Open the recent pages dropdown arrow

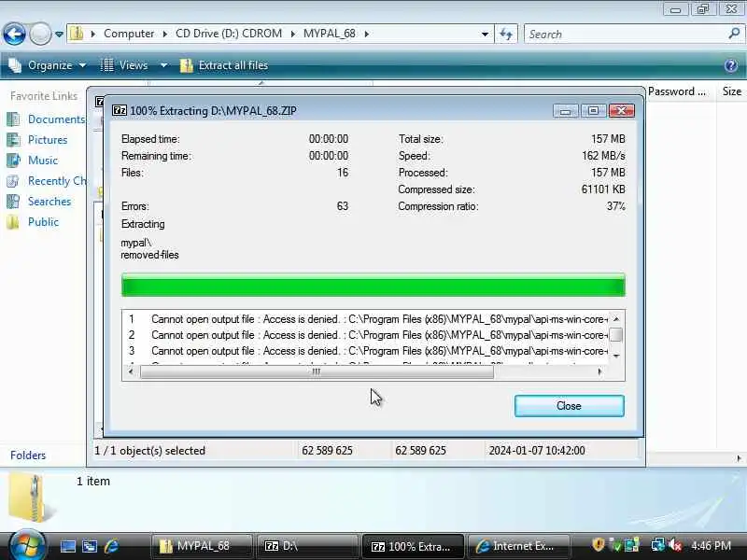point(59,35)
